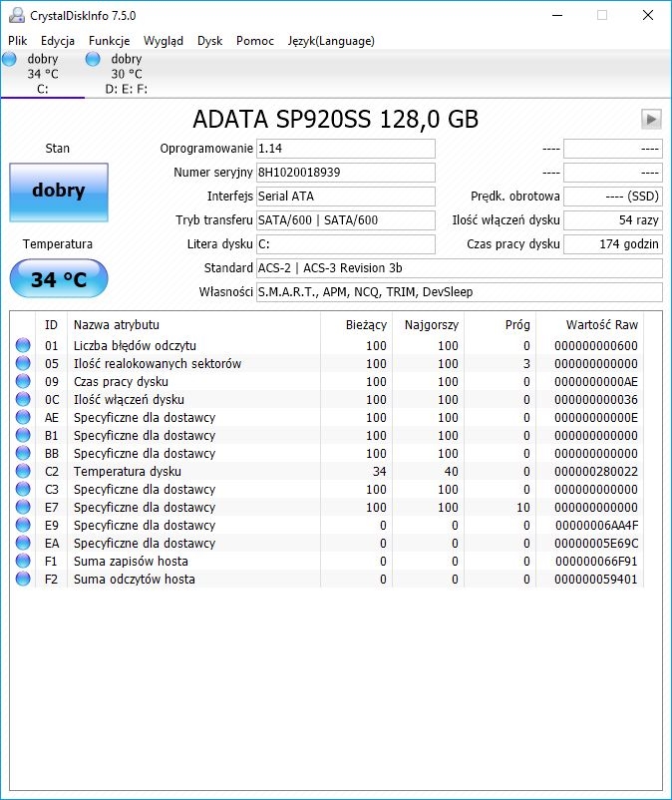Select the C: drive tab
The image size is (672, 800).
42,74
